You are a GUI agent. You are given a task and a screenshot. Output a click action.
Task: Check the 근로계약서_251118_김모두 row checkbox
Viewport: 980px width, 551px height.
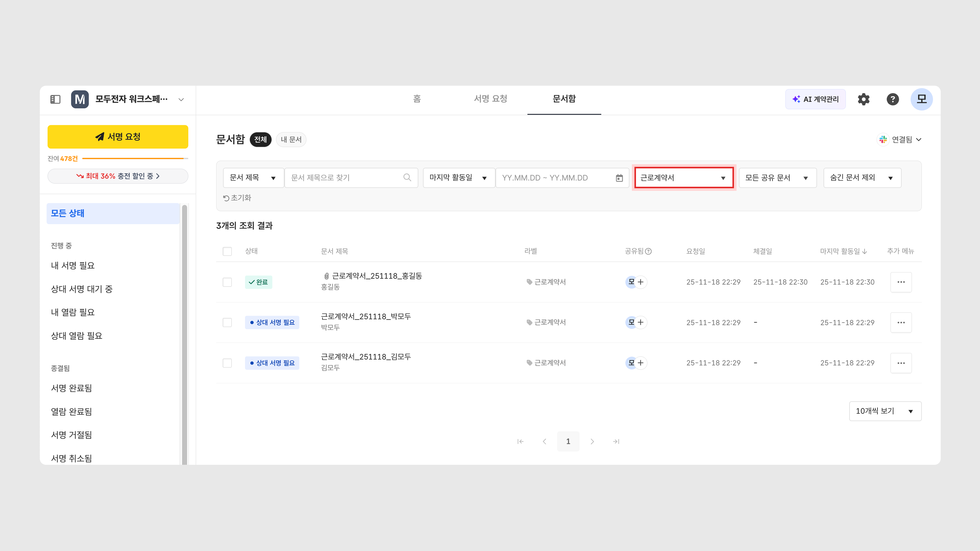pos(227,363)
